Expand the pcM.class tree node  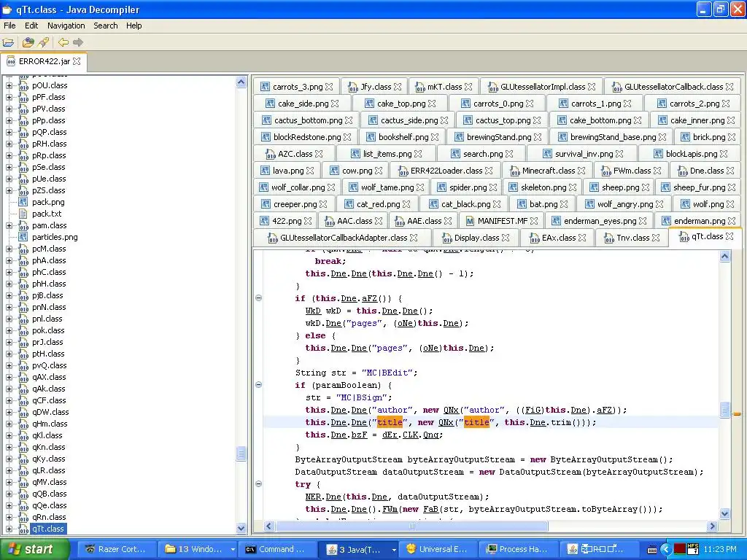[9, 249]
